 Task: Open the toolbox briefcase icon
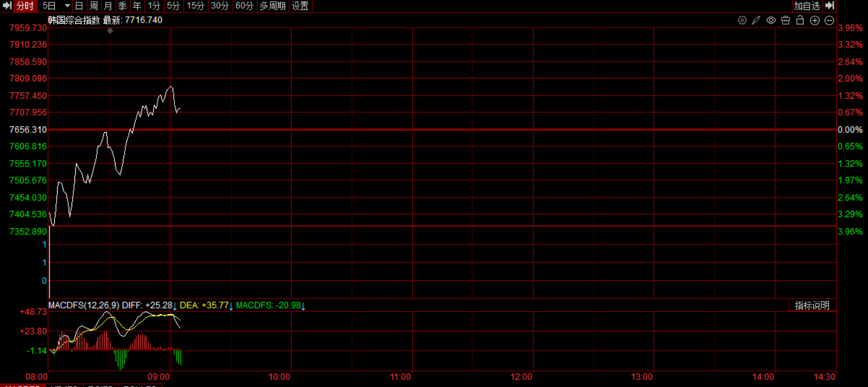click(785, 20)
